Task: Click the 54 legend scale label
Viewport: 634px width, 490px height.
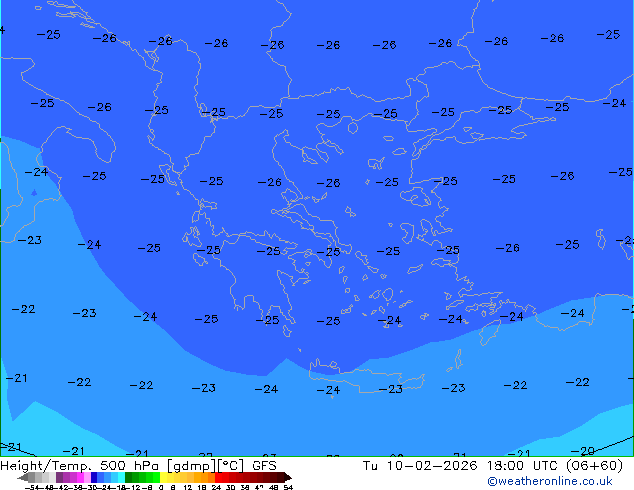Action: pyautogui.click(x=288, y=487)
